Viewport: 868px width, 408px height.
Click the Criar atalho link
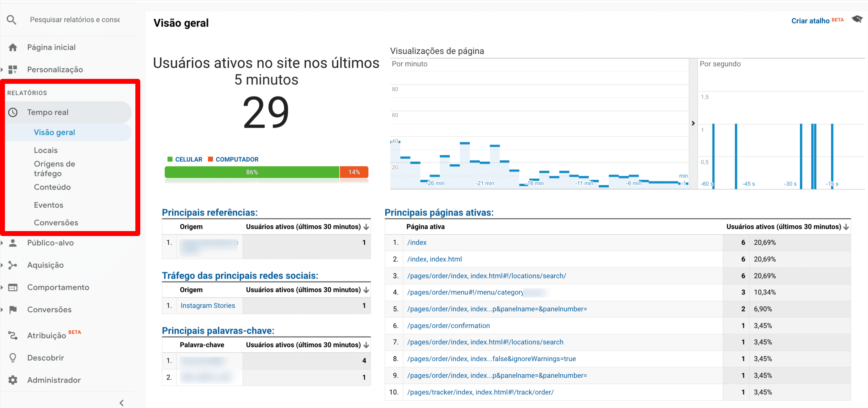point(810,21)
